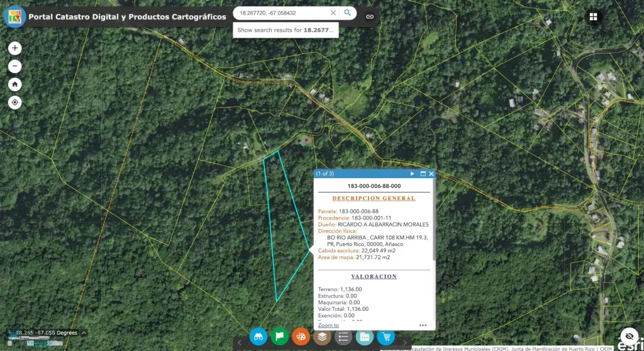Click the zoom out minus button

click(15, 66)
